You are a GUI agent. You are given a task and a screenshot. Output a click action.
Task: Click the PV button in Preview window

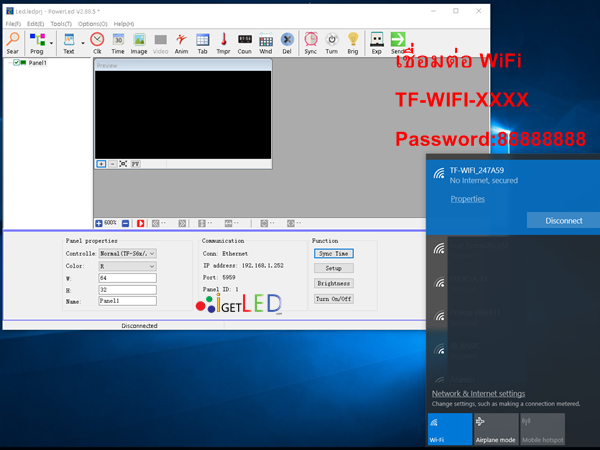point(135,164)
